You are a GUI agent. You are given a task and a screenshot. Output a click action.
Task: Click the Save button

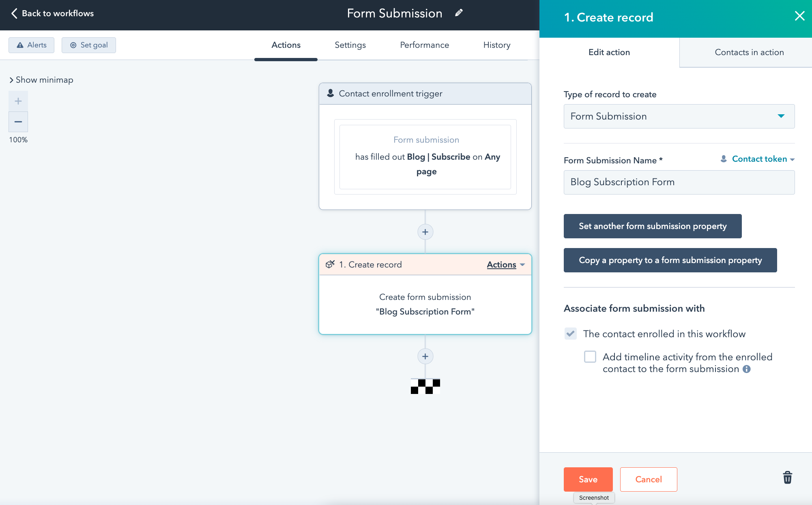(x=588, y=479)
